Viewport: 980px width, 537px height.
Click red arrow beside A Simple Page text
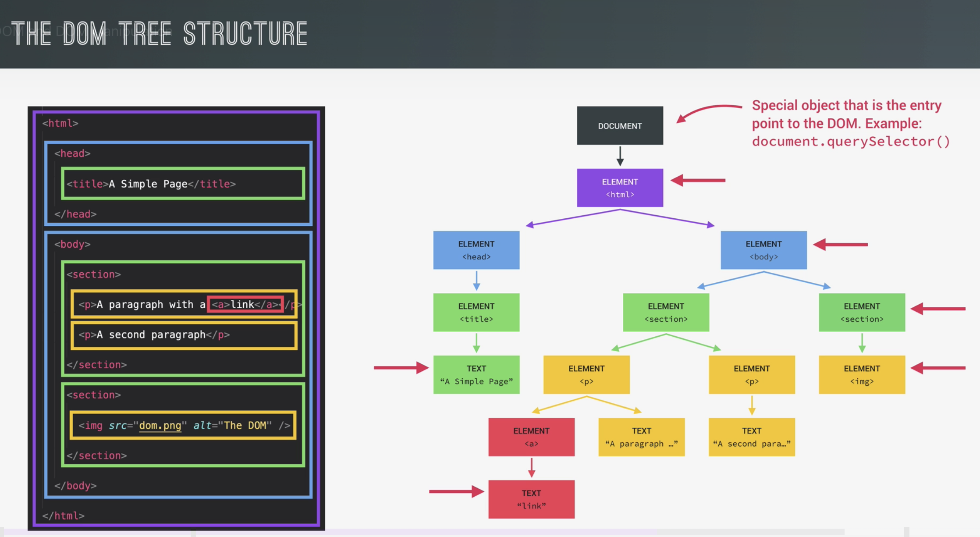[401, 367]
